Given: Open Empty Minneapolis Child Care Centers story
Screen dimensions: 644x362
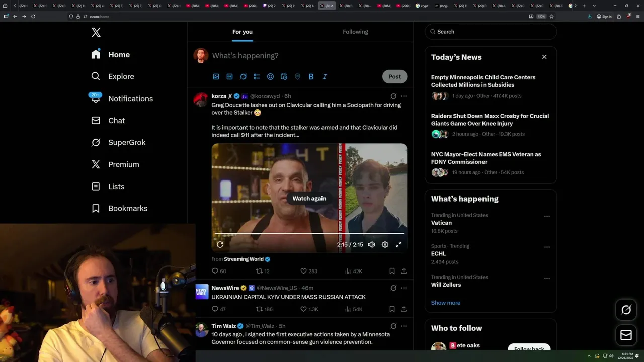Looking at the screenshot, I should tap(491, 86).
